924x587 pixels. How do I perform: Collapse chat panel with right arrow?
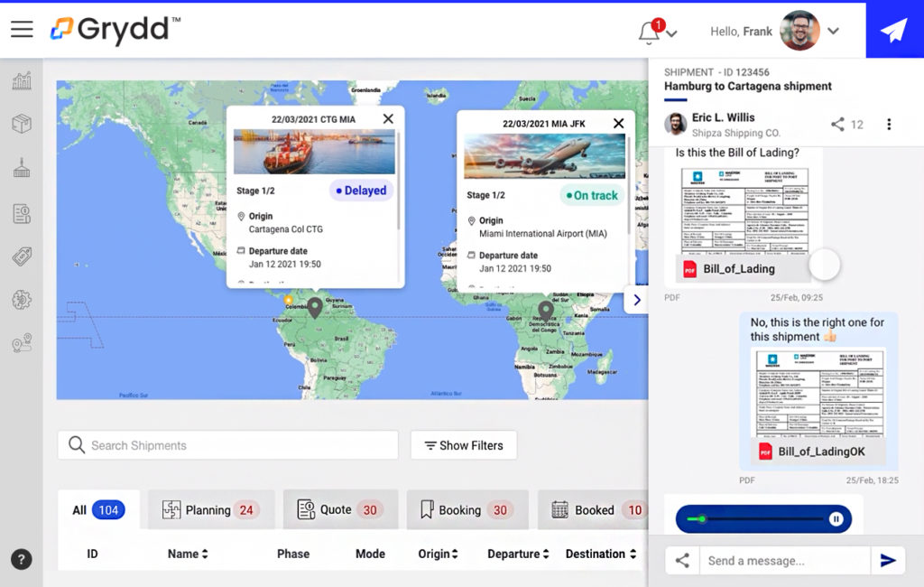[x=636, y=300]
